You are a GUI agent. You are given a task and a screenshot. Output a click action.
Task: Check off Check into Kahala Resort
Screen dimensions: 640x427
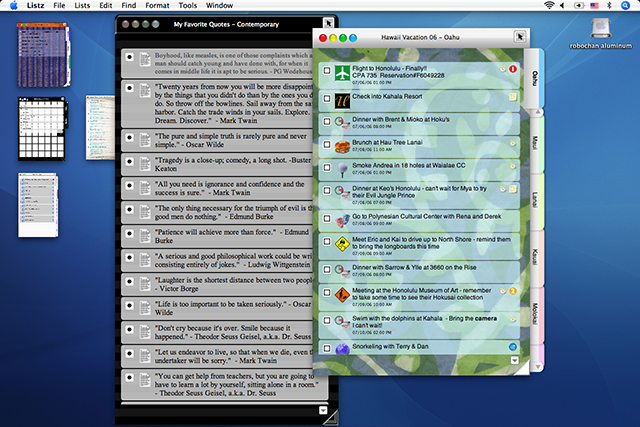click(327, 98)
